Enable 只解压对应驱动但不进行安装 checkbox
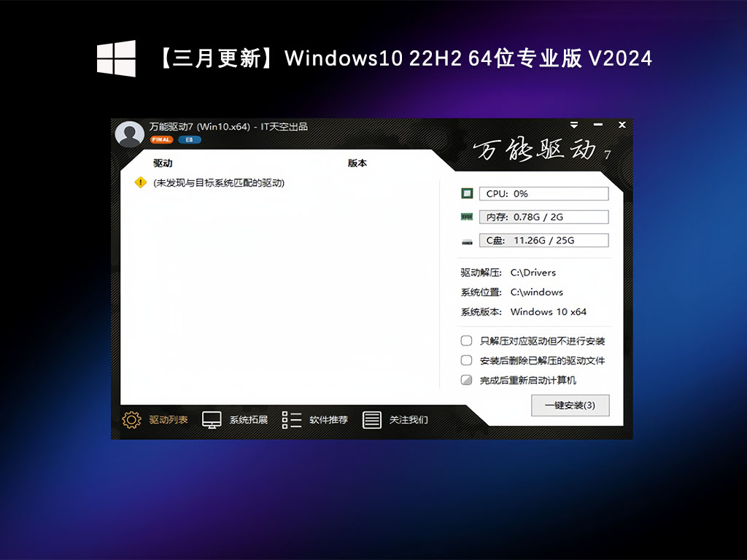 [x=466, y=341]
